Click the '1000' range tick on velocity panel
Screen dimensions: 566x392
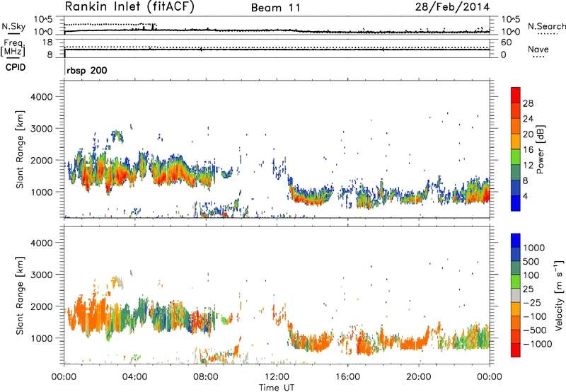[x=41, y=338]
